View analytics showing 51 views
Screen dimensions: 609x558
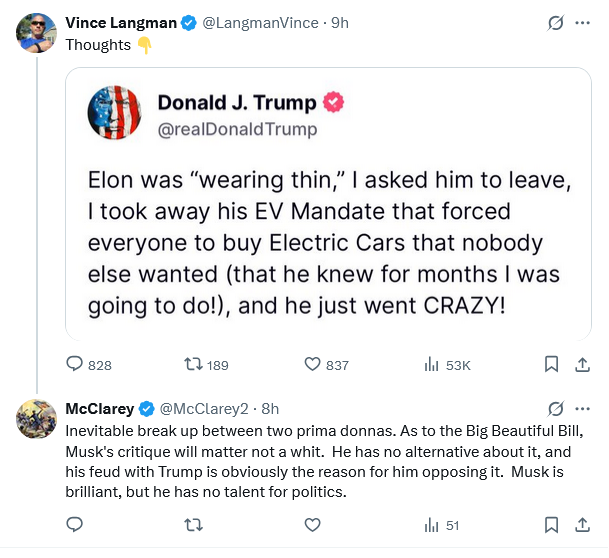point(432,524)
